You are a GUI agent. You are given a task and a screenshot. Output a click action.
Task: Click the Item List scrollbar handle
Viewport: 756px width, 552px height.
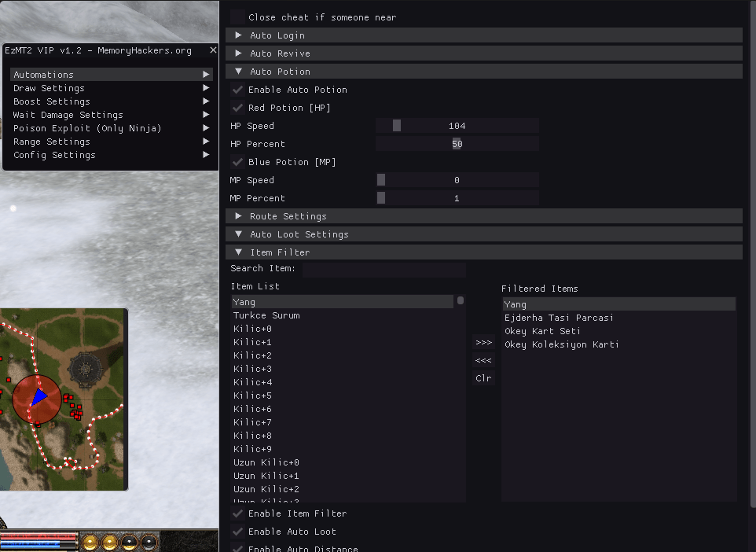coord(461,300)
